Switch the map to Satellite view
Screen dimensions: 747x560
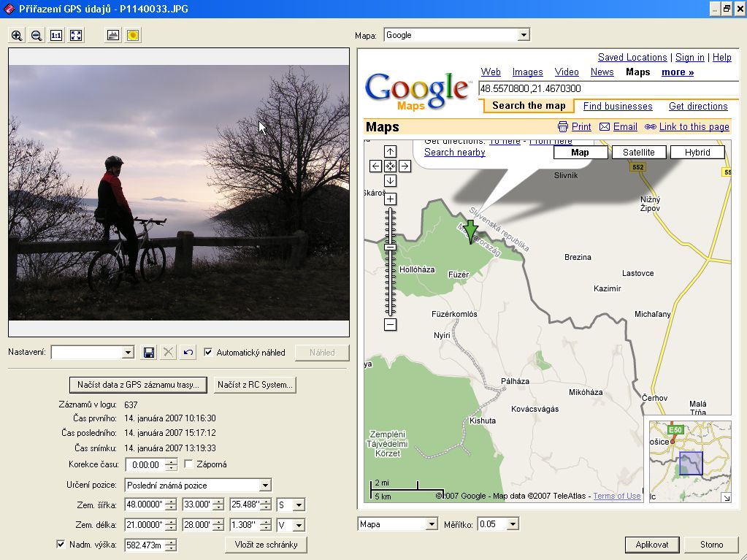tap(638, 153)
